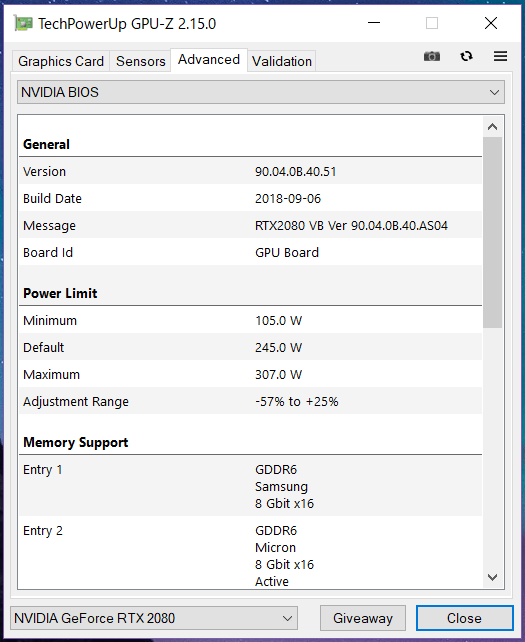Click the Close button

click(464, 618)
